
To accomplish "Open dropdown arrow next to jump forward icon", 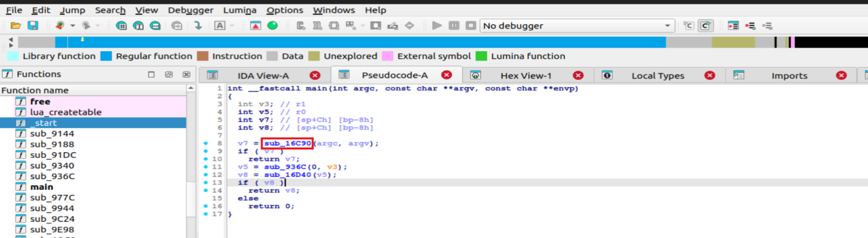I will 98,25.
